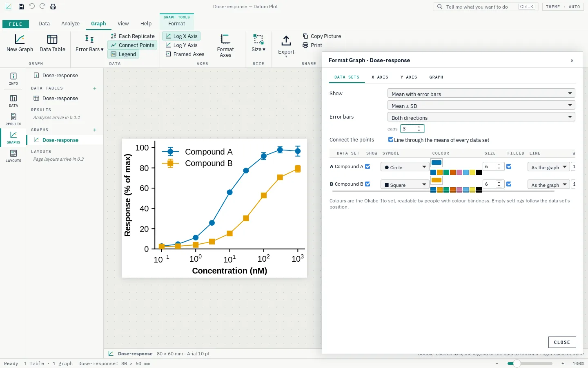
Task: Select Dose-response under Data Tables
Action: [60, 99]
